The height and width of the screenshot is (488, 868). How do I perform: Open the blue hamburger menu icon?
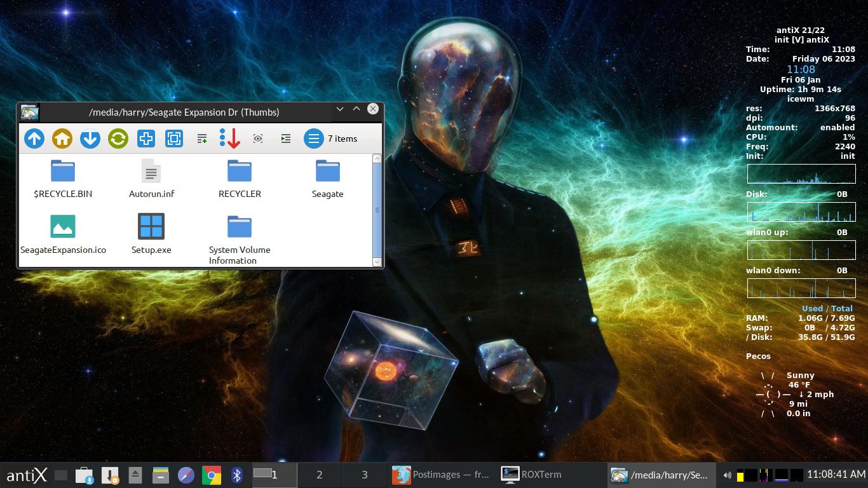[314, 139]
